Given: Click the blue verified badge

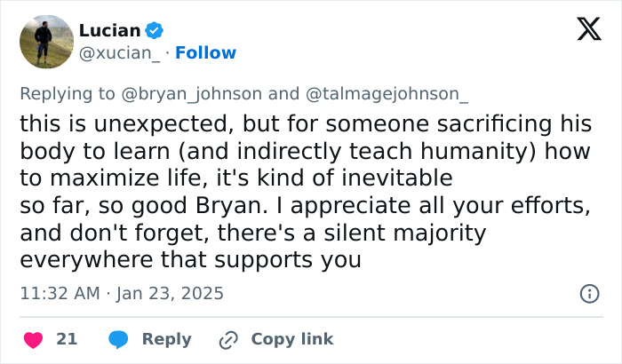Looking at the screenshot, I should coord(155,31).
